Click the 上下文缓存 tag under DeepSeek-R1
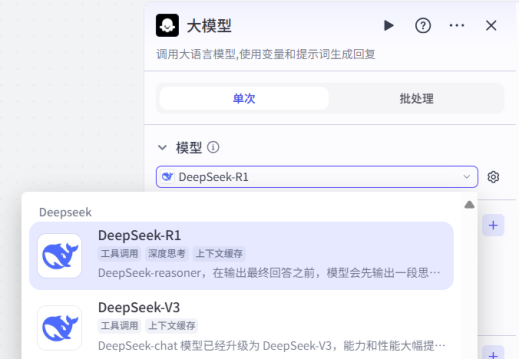519x360 pixels. point(219,254)
